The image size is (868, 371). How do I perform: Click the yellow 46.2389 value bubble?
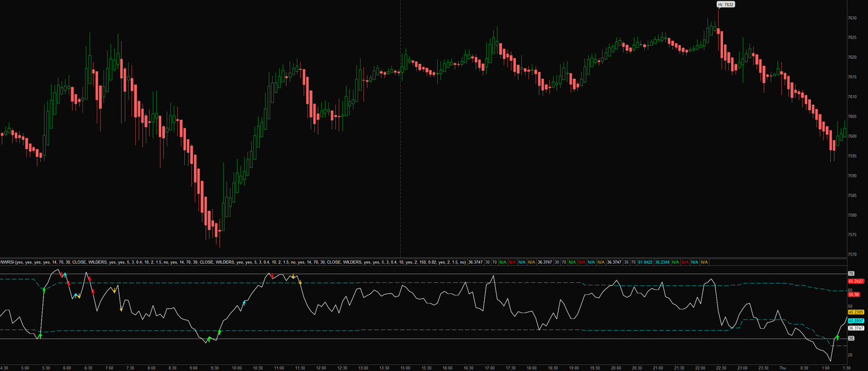[x=856, y=312]
